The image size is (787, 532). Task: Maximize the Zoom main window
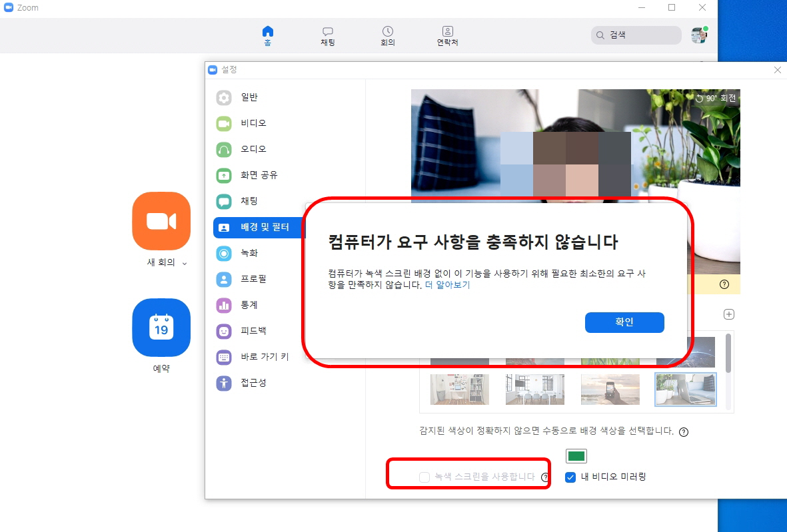click(x=672, y=7)
